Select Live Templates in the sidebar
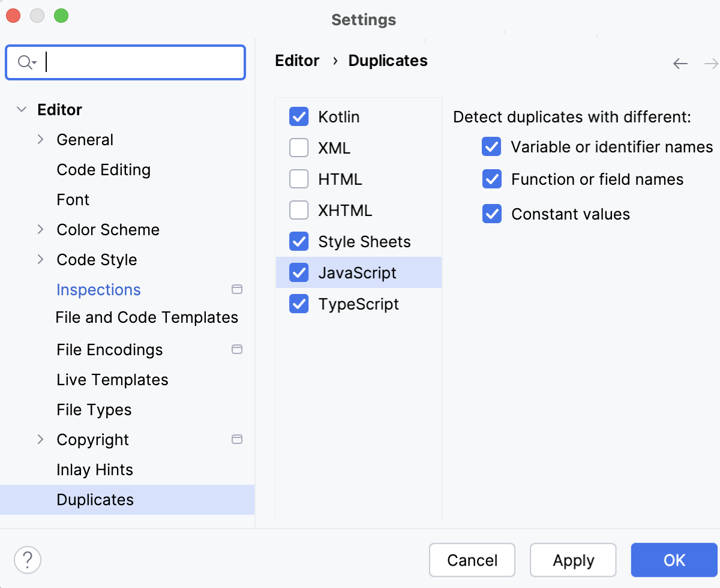 [112, 379]
